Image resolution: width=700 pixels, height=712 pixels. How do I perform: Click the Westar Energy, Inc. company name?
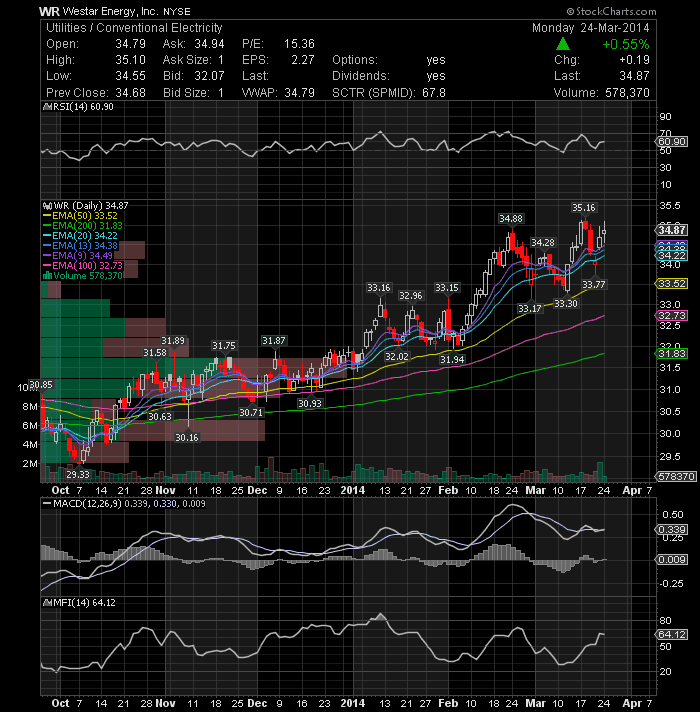pos(110,11)
